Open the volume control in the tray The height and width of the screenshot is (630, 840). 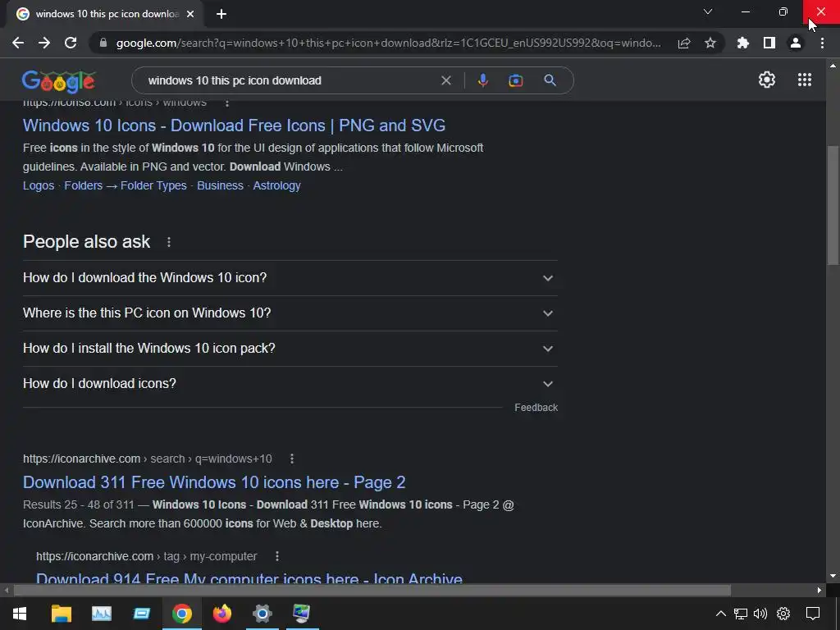[x=760, y=614]
